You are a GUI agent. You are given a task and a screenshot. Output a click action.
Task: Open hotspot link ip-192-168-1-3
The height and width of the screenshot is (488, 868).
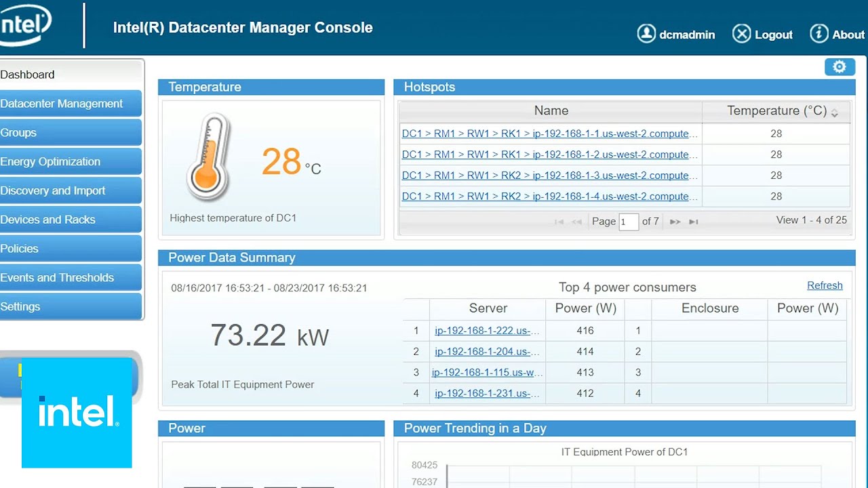(x=549, y=176)
